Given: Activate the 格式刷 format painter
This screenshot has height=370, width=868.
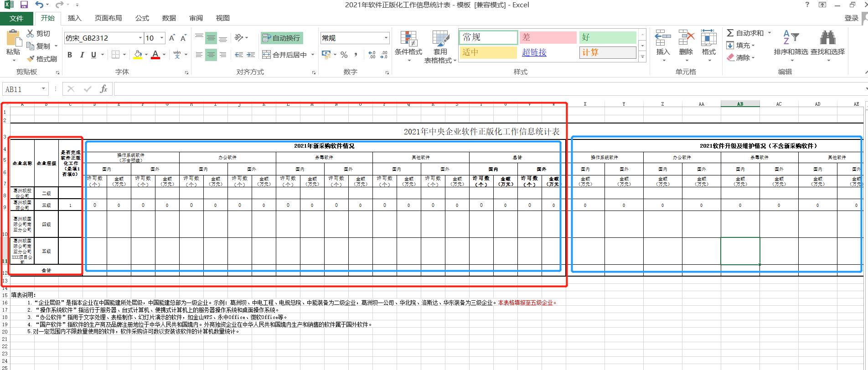Looking at the screenshot, I should click(41, 59).
